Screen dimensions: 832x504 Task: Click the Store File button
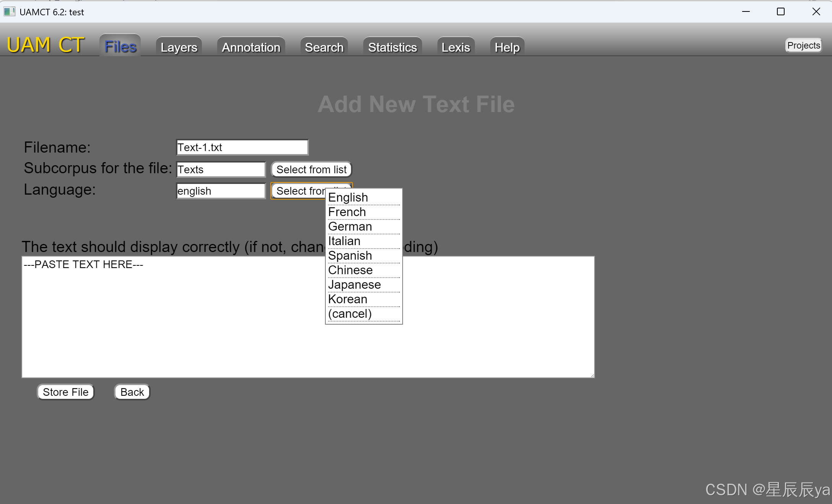(x=65, y=392)
